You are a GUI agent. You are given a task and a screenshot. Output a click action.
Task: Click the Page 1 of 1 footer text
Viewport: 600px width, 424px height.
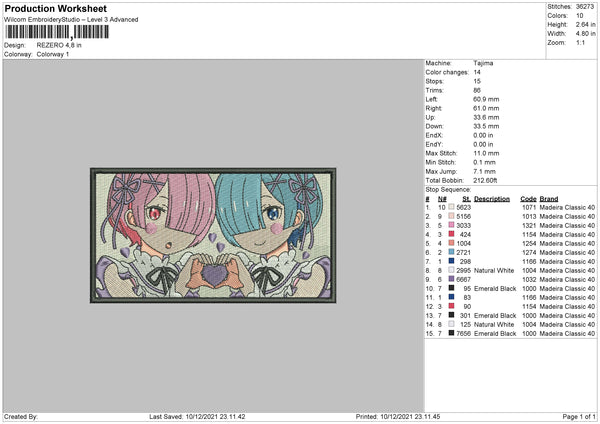pos(579,417)
